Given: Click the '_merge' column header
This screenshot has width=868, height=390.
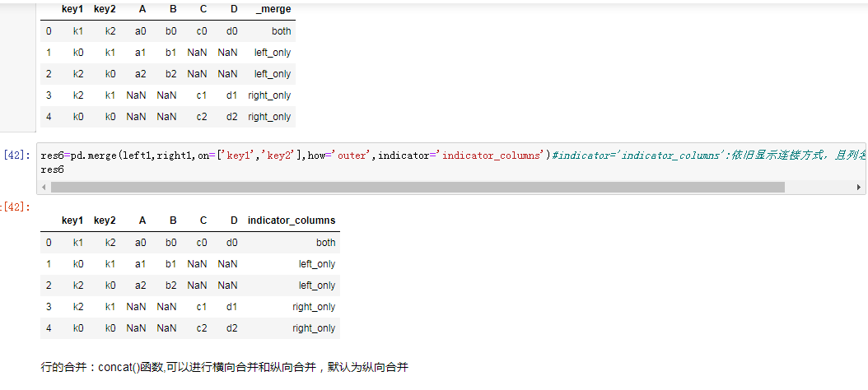Looking at the screenshot, I should tap(273, 9).
